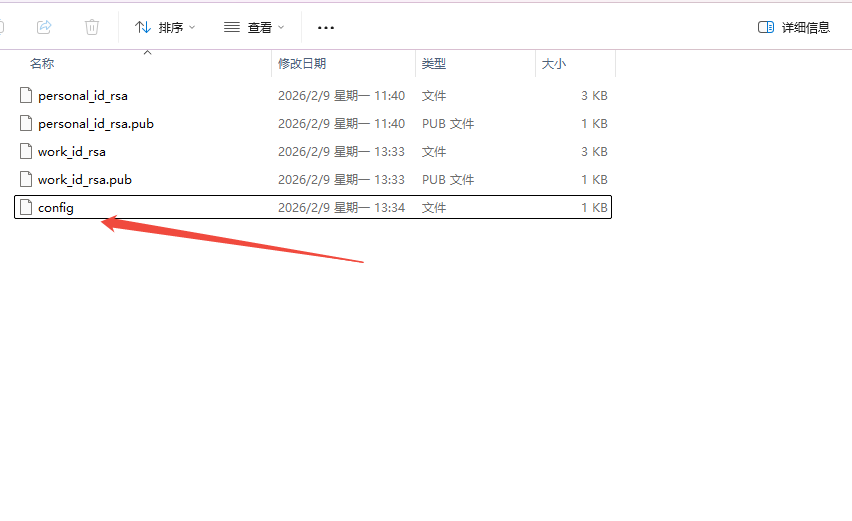852x521 pixels.
Task: Click the date of personal_id_rsa.pub row
Action: [x=341, y=124]
